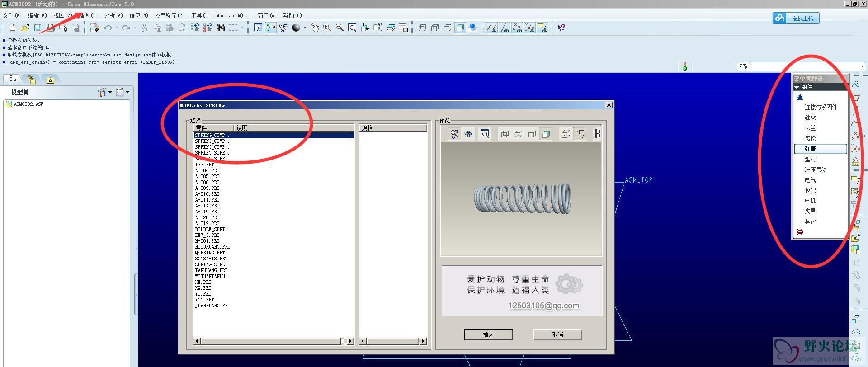
Task: Select 电机 in menu manager
Action: point(810,201)
